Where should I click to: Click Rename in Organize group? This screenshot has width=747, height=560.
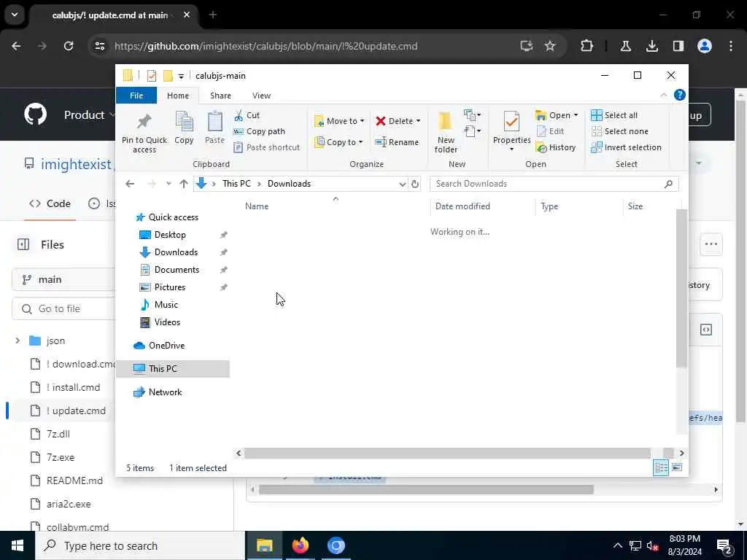coord(396,142)
